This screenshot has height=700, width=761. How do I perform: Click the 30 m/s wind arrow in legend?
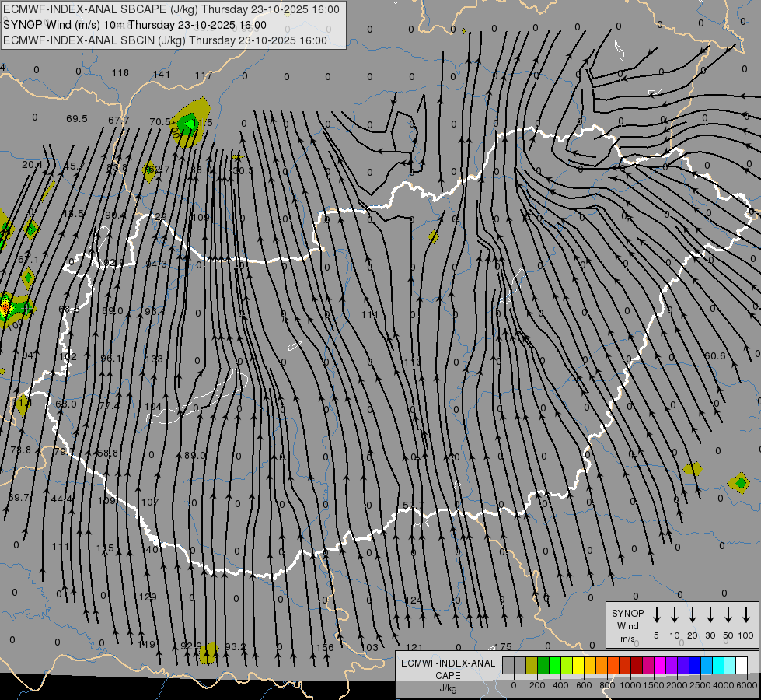coord(710,615)
